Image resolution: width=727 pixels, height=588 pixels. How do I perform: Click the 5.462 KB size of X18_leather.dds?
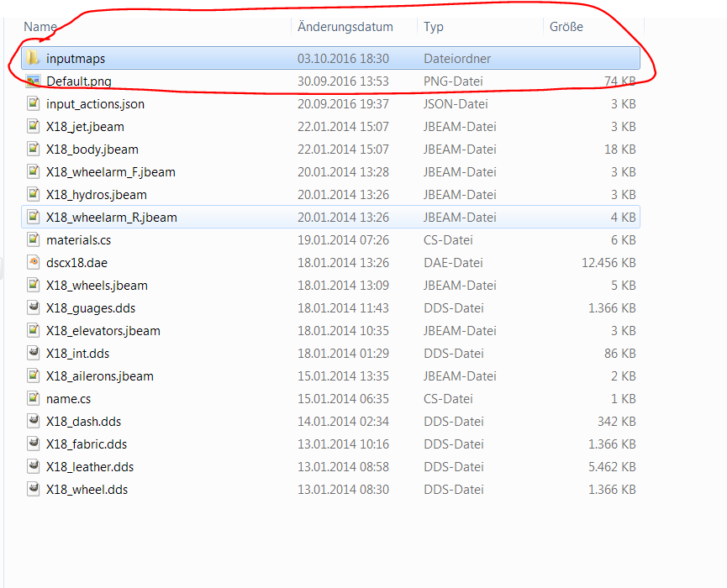click(x=612, y=467)
